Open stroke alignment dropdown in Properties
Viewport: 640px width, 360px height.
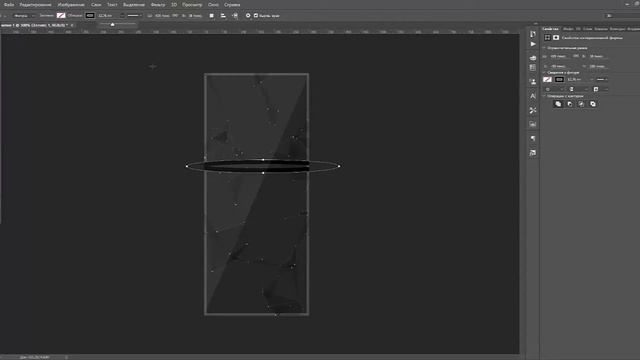[553, 89]
